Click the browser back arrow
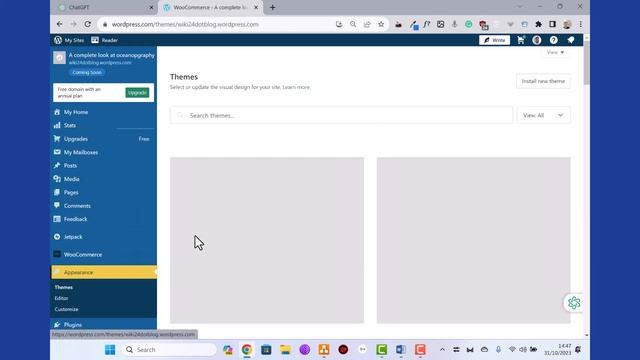 (x=60, y=24)
